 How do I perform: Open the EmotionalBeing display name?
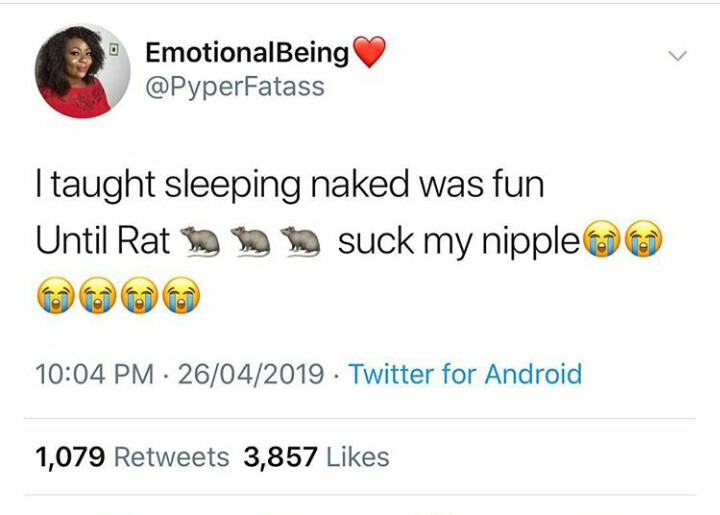pos(247,52)
